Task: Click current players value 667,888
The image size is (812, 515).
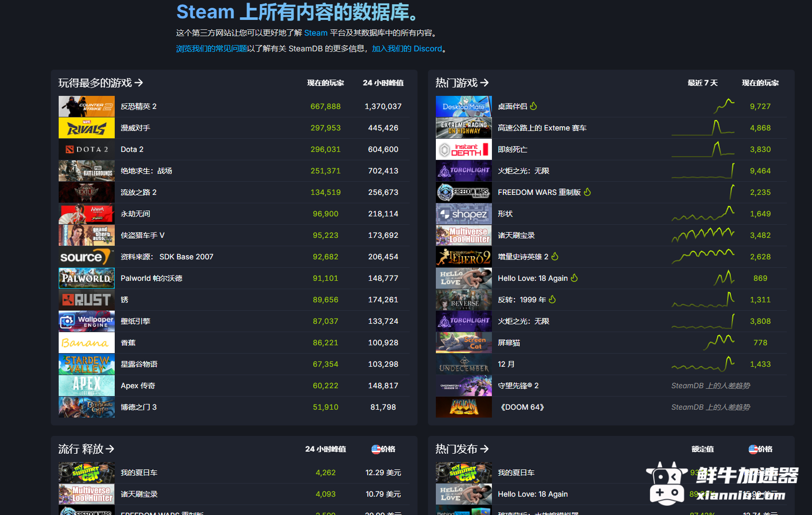Action: click(x=325, y=106)
